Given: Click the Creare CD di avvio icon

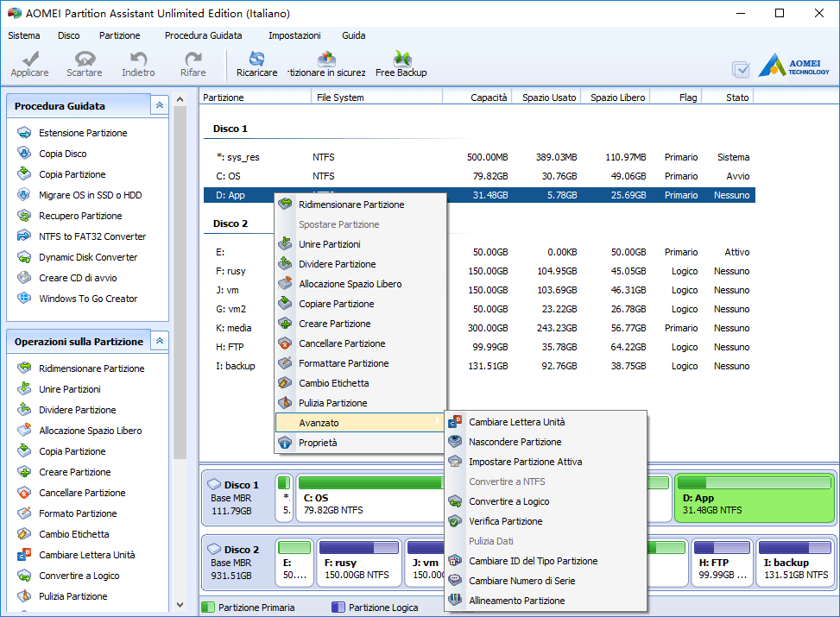Looking at the screenshot, I should point(24,278).
